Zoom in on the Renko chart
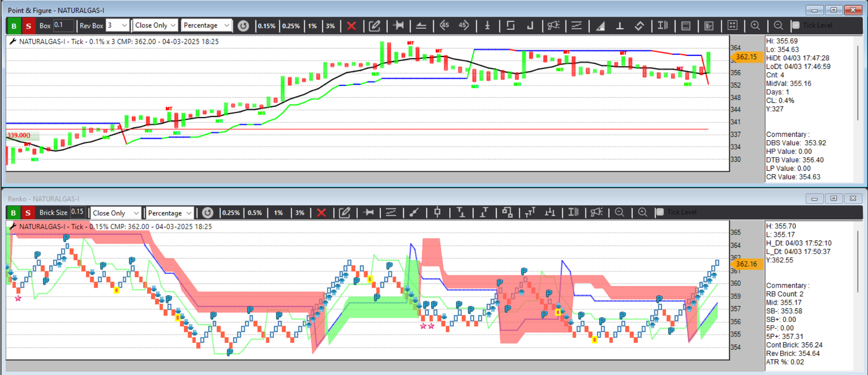The image size is (868, 375). 643,212
